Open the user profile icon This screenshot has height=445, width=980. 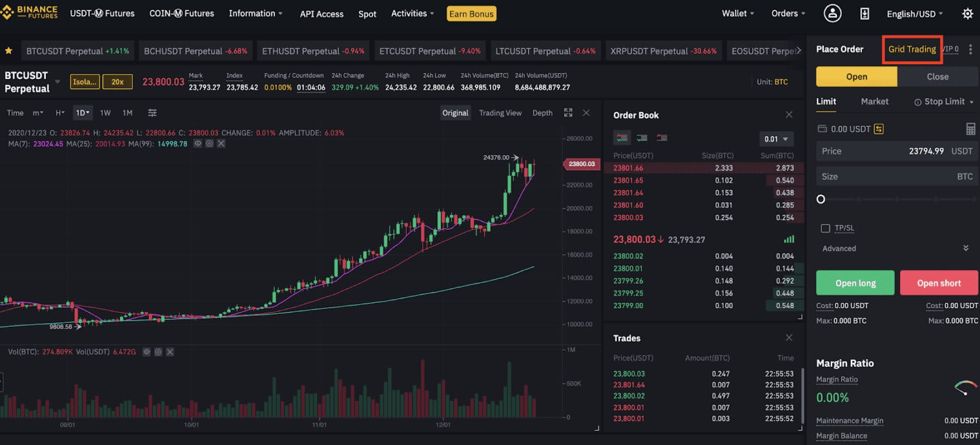(832, 13)
